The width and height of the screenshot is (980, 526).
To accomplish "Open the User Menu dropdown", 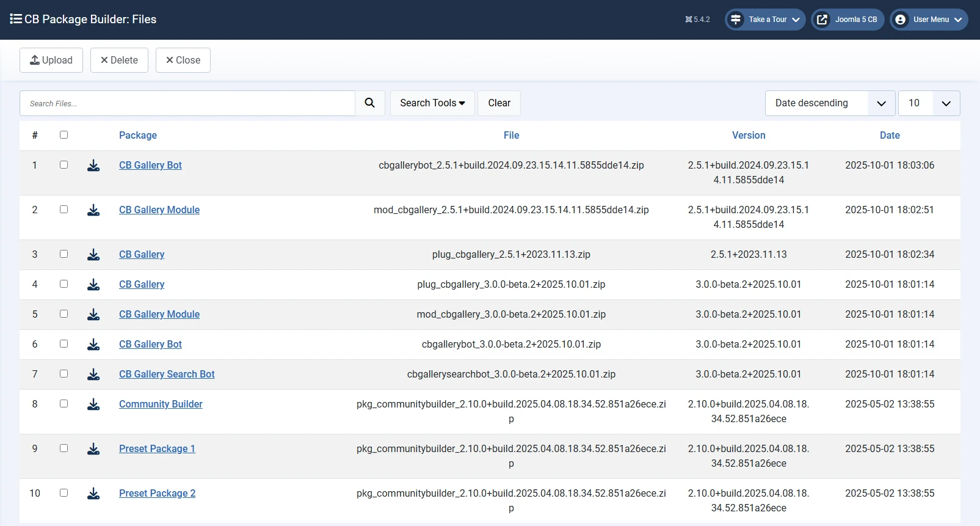I will tap(929, 20).
